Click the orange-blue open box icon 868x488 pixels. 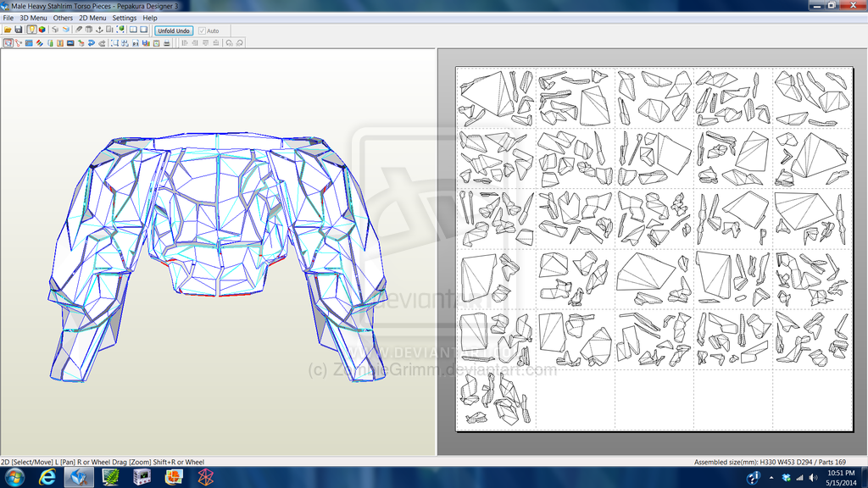[x=66, y=30]
